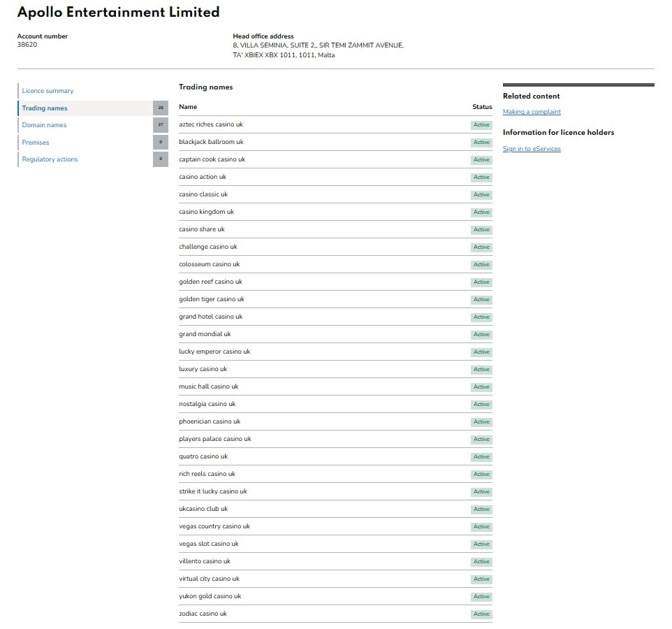Viewport: 672px width, 629px height.
Task: Click the head office address text
Action: (x=318, y=50)
